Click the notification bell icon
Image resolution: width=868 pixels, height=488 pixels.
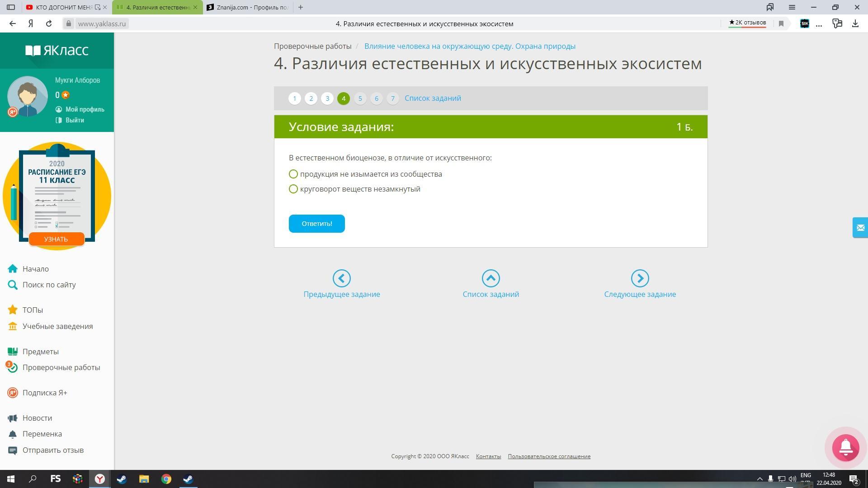pos(845,447)
